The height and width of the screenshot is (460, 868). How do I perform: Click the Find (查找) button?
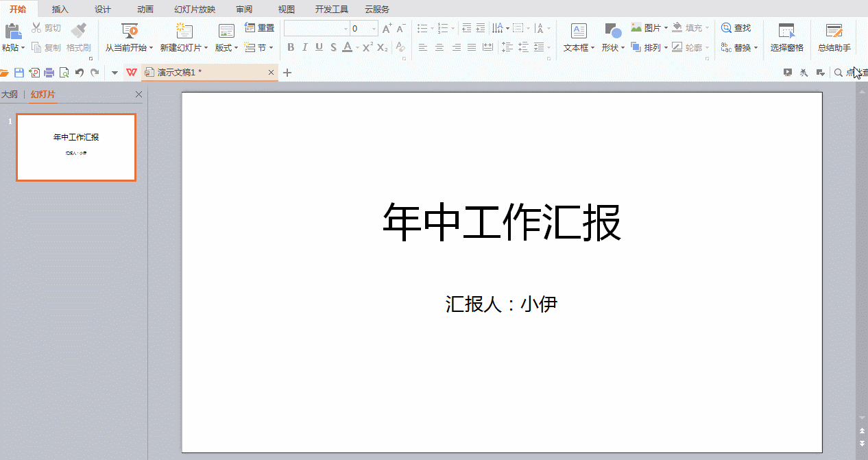click(x=736, y=28)
